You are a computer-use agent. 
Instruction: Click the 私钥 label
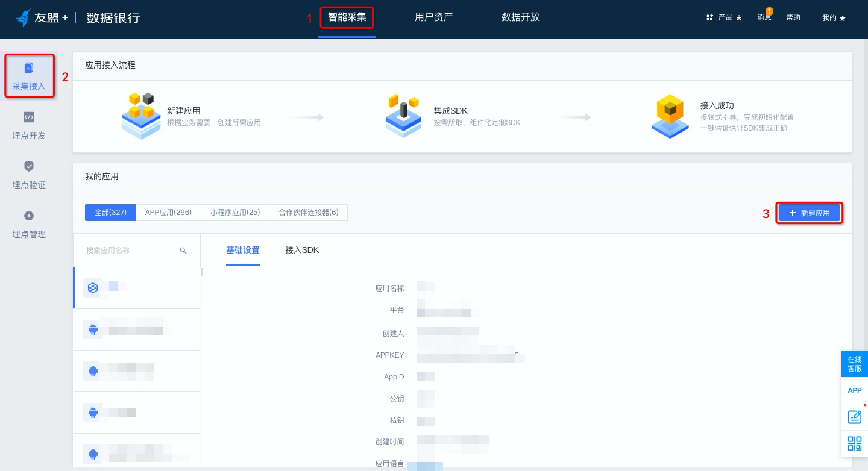point(399,420)
